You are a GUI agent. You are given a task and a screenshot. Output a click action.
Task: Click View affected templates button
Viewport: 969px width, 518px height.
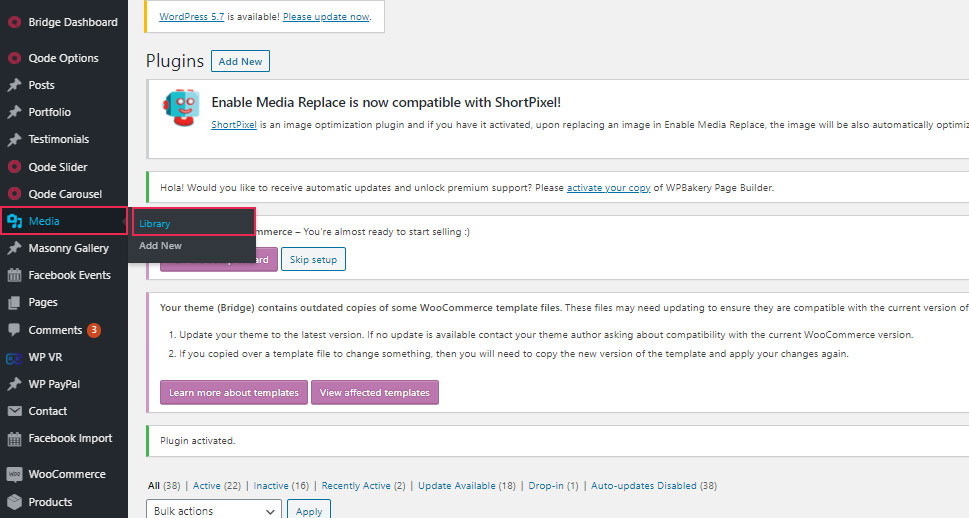[x=374, y=393]
